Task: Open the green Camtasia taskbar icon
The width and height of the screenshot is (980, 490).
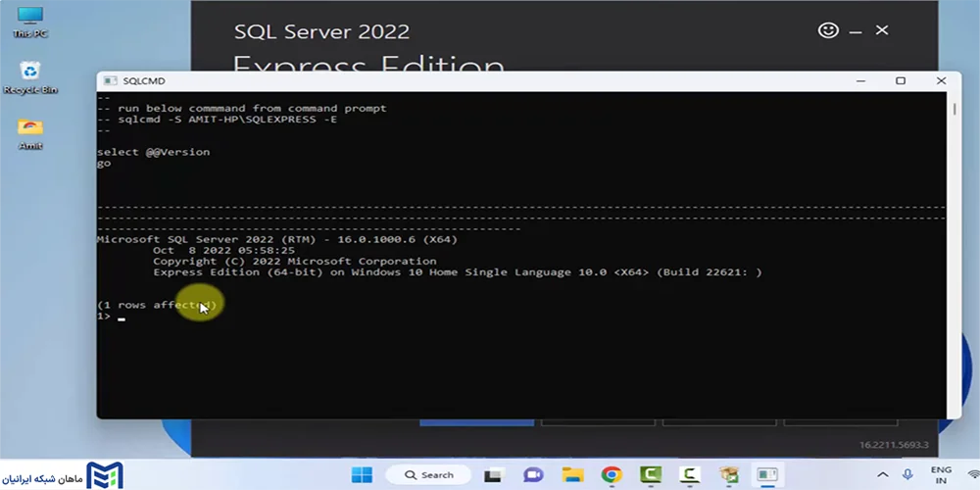Action: point(651,475)
